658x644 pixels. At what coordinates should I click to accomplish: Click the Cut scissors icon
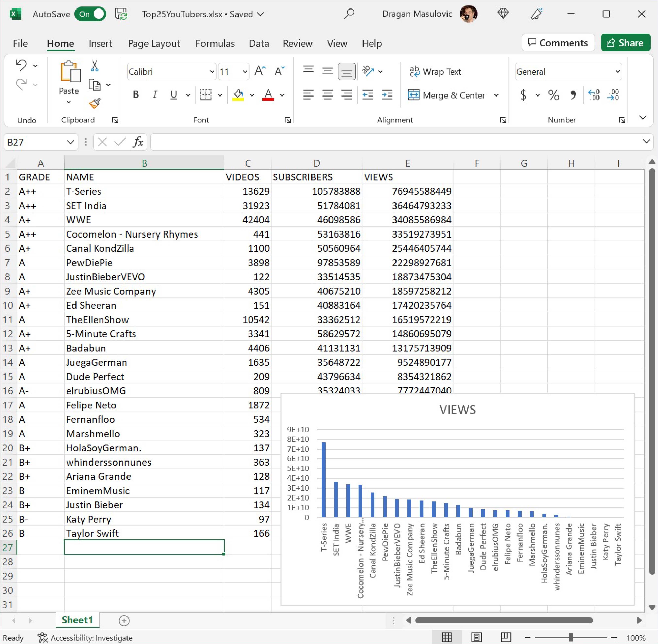(x=94, y=66)
